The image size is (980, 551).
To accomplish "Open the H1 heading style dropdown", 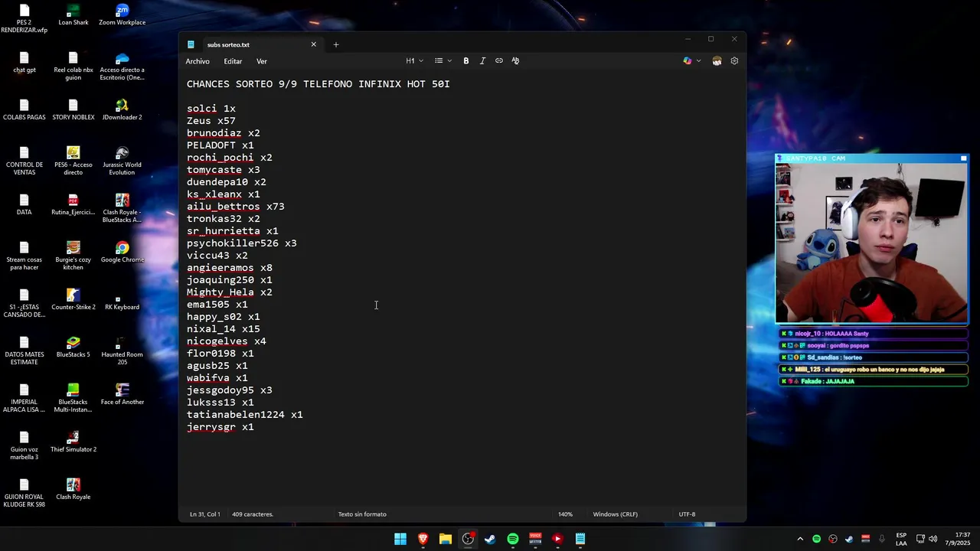I will pos(413,61).
